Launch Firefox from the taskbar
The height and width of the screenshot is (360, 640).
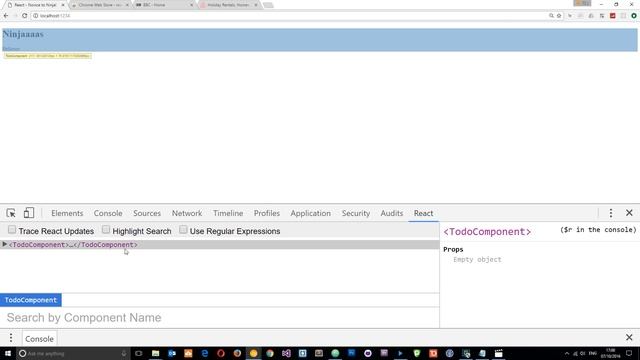[237, 353]
